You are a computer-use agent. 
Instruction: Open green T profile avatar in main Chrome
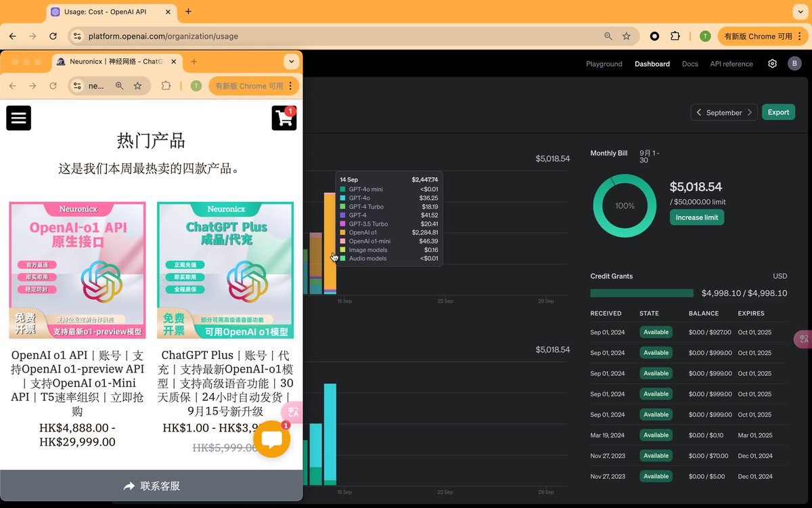[x=705, y=36]
